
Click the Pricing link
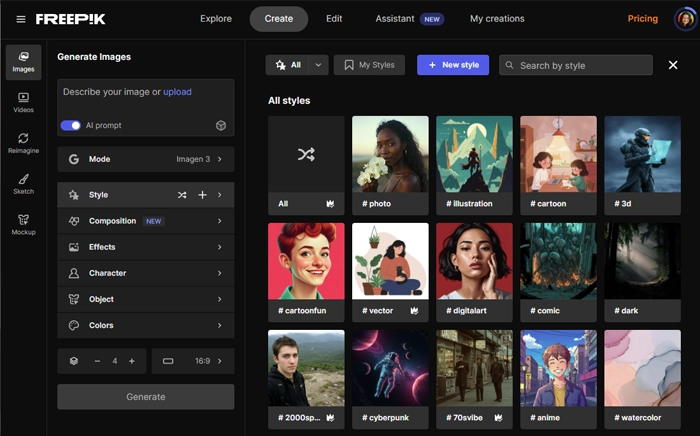coord(642,19)
